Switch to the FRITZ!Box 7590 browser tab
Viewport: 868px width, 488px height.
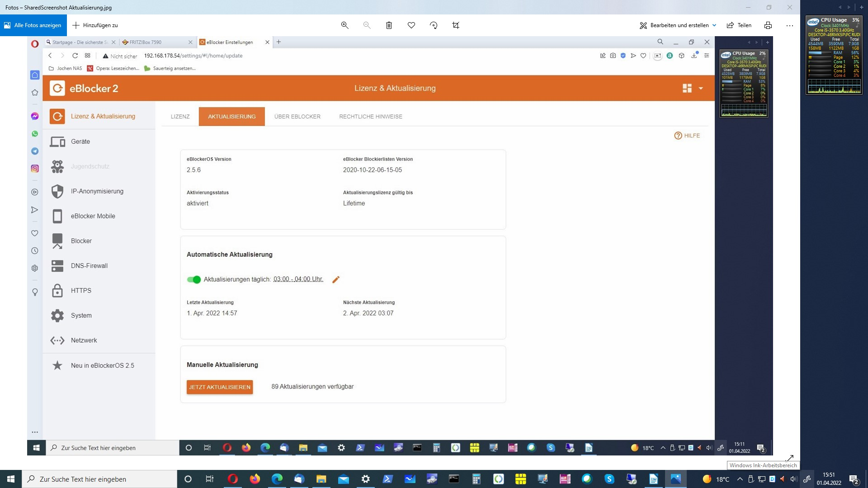(157, 42)
